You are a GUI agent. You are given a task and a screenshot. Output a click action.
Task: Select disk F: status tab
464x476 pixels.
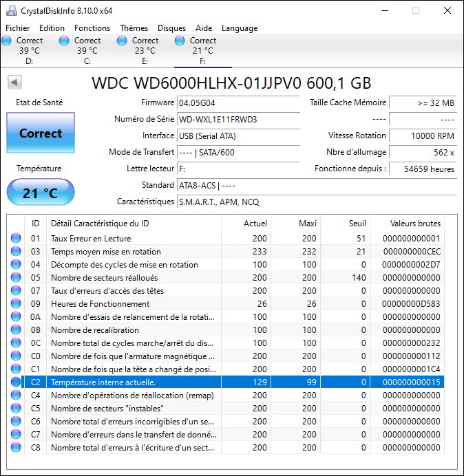202,51
